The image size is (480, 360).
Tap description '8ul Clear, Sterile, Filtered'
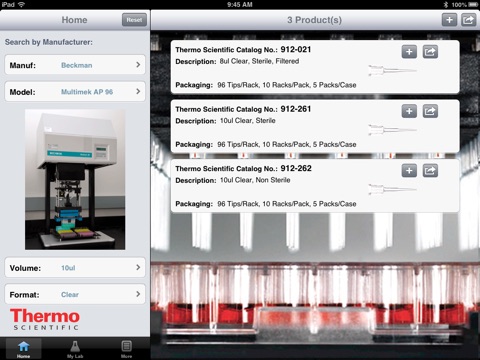point(259,61)
